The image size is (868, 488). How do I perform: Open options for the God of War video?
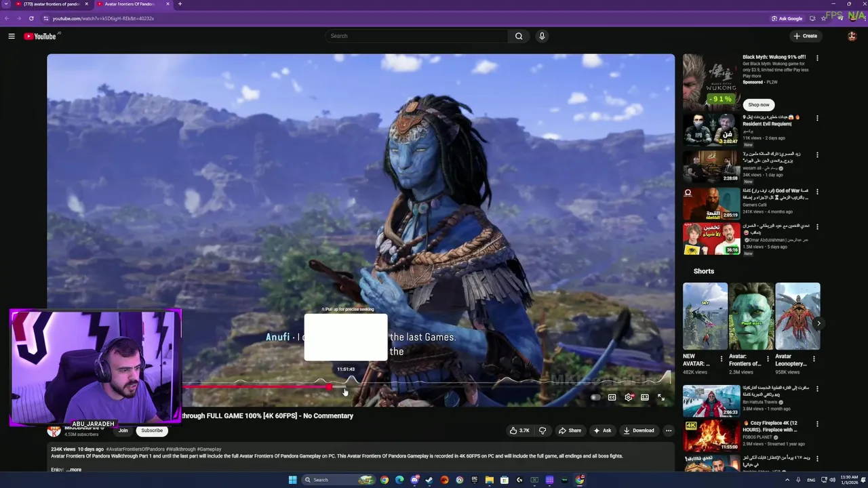coord(817,191)
